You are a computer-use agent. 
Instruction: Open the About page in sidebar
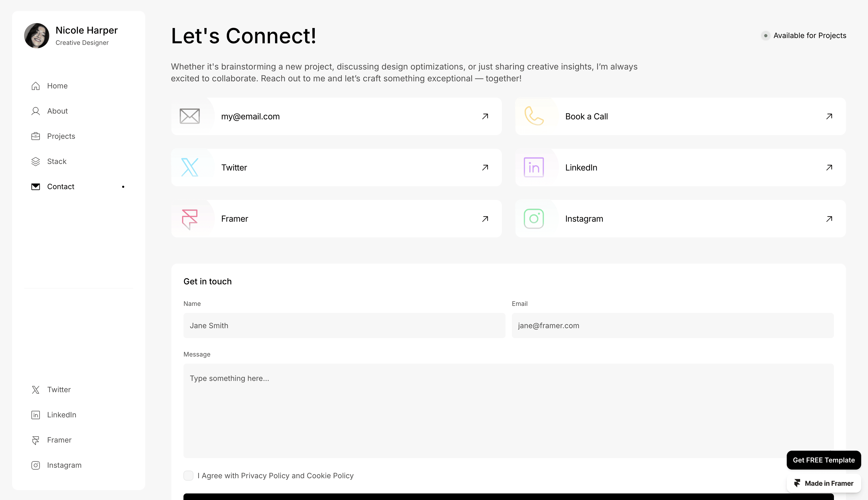click(x=57, y=111)
